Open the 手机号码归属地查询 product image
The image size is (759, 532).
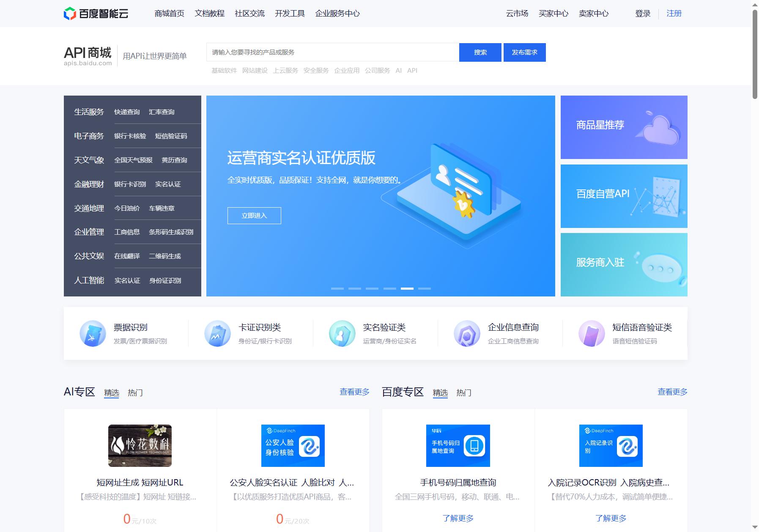click(458, 446)
